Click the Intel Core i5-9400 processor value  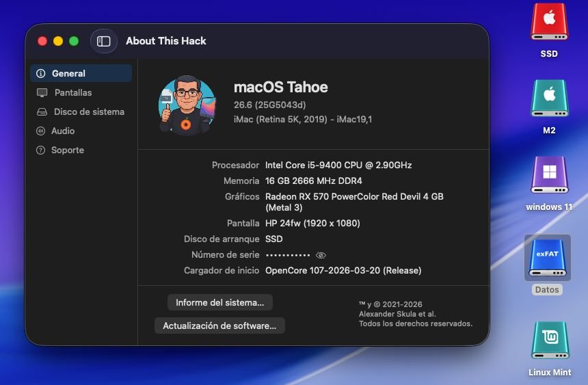[x=338, y=165]
